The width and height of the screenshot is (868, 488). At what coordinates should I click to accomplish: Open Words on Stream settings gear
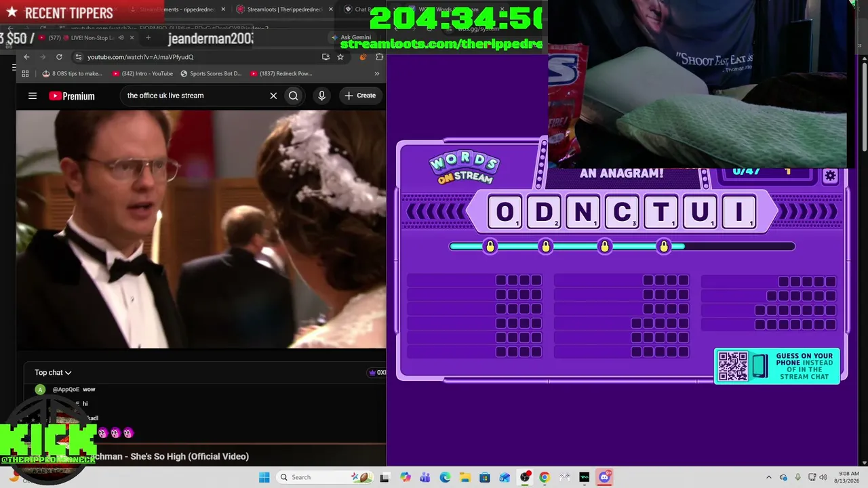830,176
